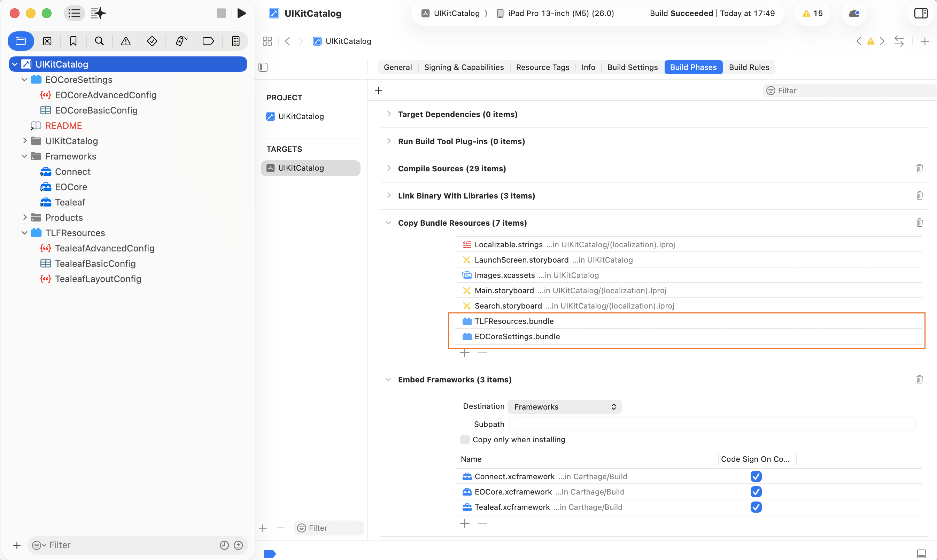
Task: Expand Link Binary With Libraries section
Action: tap(389, 195)
